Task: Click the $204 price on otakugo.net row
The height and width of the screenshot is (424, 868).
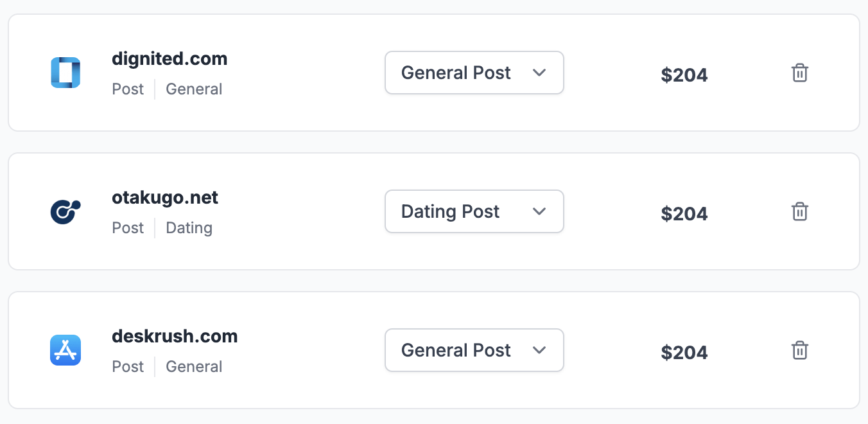Action: coord(684,214)
